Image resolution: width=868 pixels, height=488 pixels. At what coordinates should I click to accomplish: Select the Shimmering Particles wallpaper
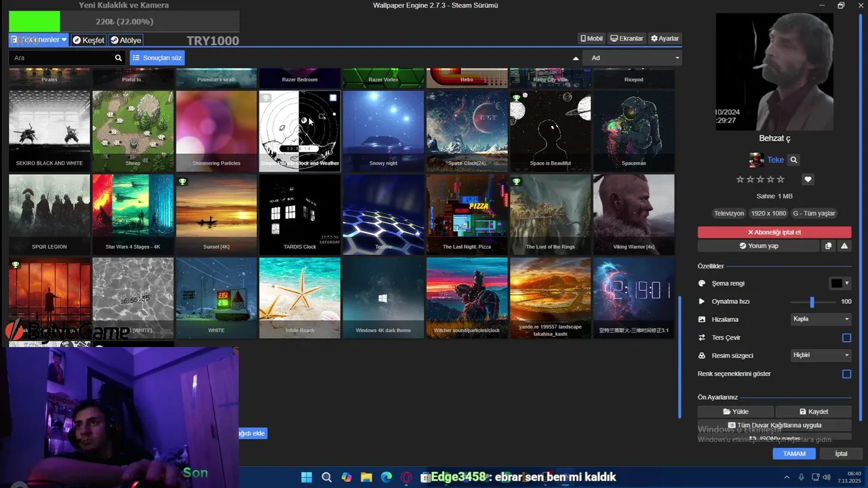(216, 131)
